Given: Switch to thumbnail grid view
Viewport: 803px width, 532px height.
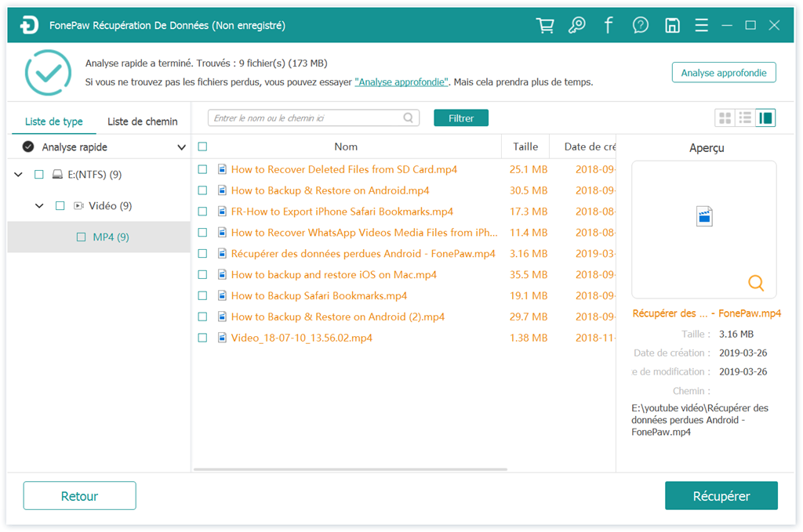Looking at the screenshot, I should (725, 118).
